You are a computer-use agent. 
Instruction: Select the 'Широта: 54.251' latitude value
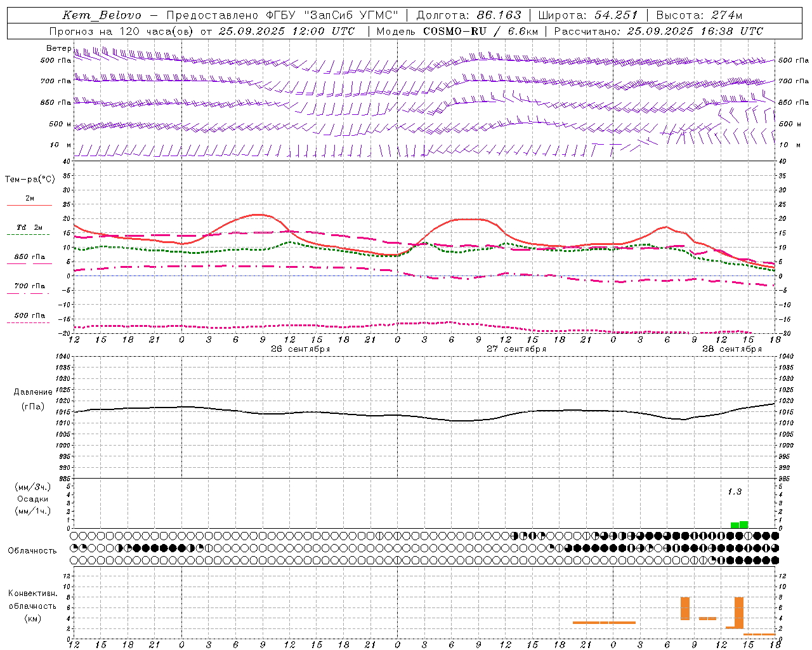click(x=588, y=15)
